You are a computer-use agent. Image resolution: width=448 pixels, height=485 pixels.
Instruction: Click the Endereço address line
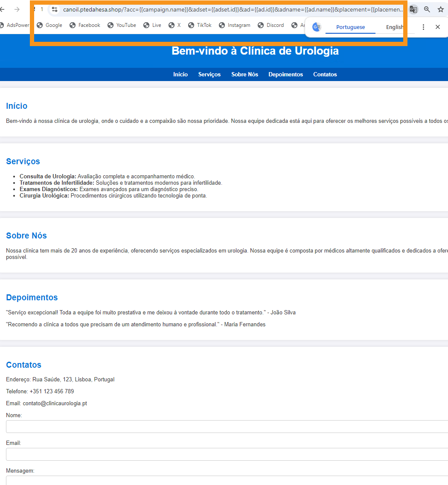(60, 380)
